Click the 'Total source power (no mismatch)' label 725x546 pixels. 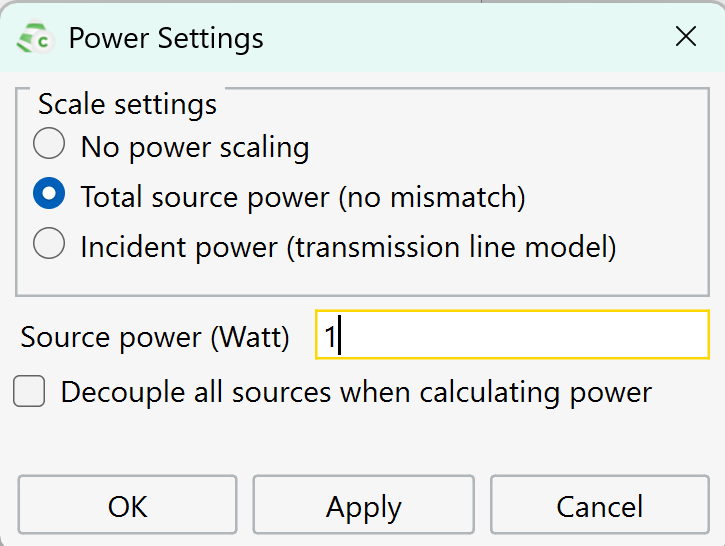click(x=303, y=197)
